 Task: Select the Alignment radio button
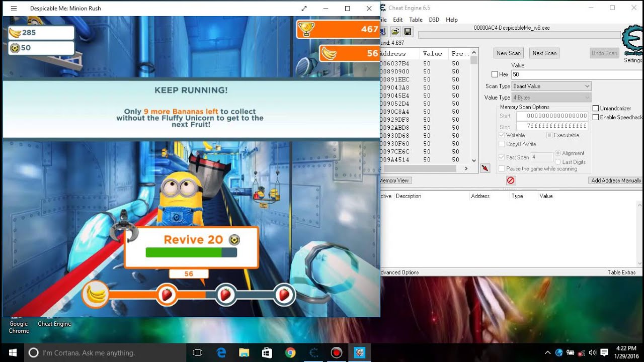click(x=558, y=153)
